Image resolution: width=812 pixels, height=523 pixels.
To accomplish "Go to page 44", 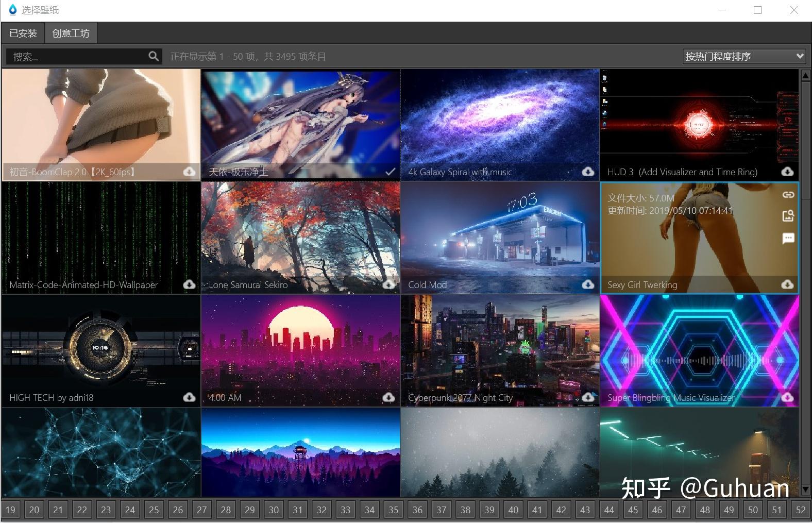I will 609,510.
